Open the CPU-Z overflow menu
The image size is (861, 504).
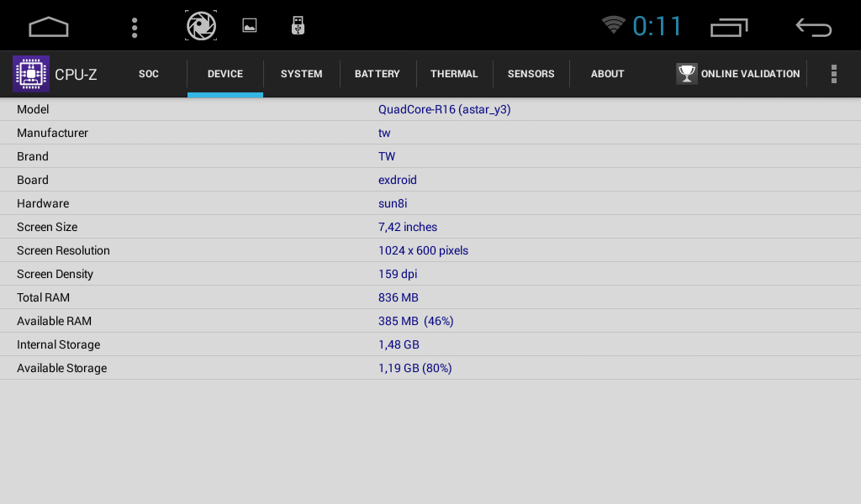(833, 73)
